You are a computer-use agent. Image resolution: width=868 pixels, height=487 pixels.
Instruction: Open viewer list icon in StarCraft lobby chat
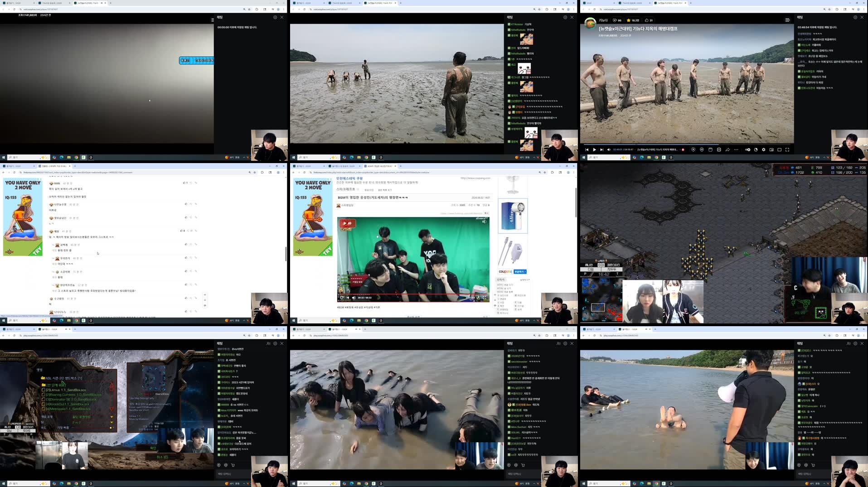click(x=268, y=343)
